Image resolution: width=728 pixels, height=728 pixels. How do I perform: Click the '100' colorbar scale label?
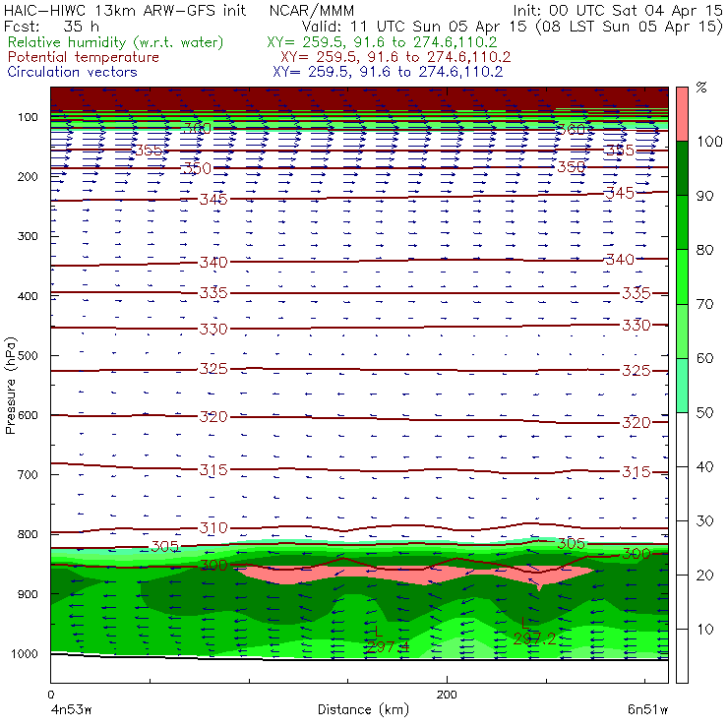tap(710, 141)
